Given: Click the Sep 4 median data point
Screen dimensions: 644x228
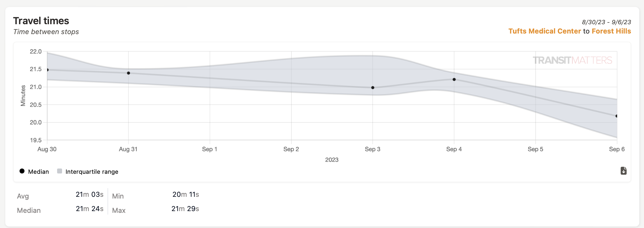Looking at the screenshot, I should click(x=454, y=79).
